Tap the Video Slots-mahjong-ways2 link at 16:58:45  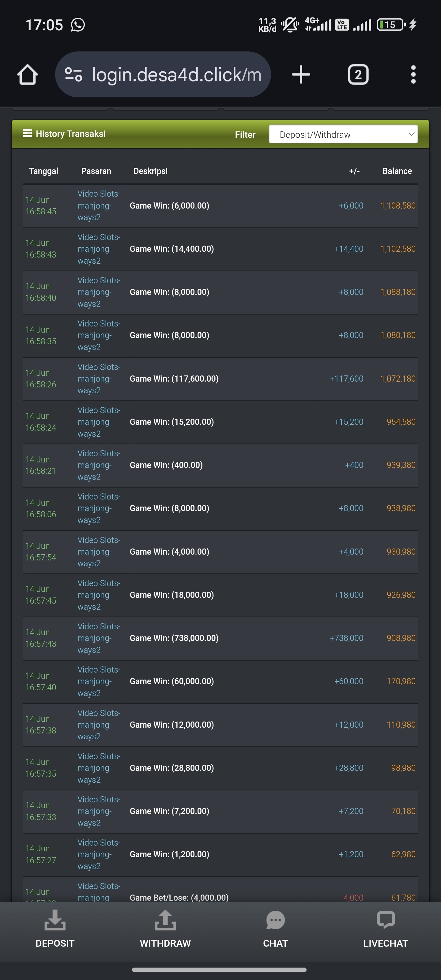pos(99,205)
